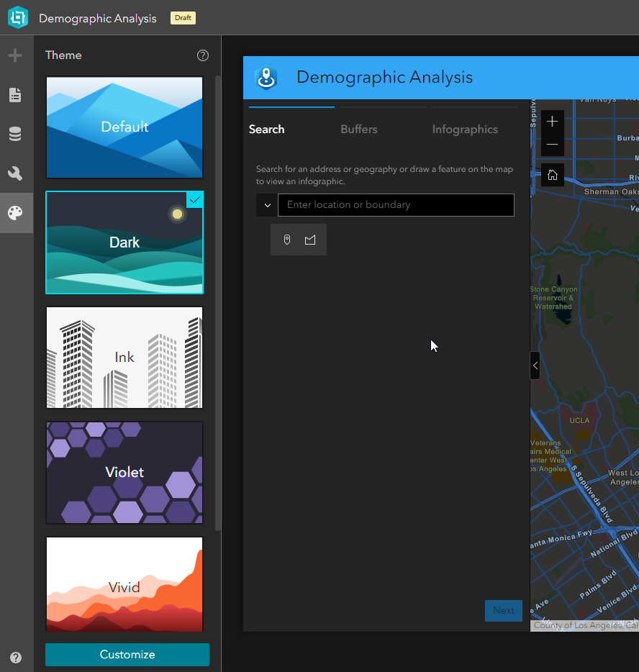Viewport: 639px width, 672px height.
Task: Zoom out using the map minus button
Action: click(552, 145)
